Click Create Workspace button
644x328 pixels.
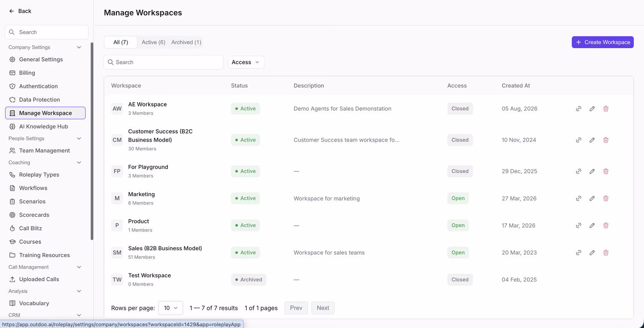[603, 42]
